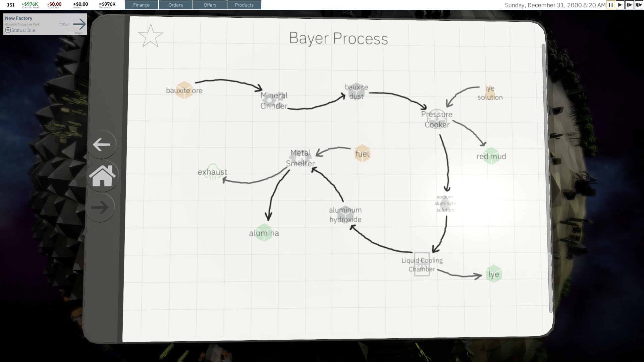Click the favorite star icon
644x362 pixels.
[150, 36]
